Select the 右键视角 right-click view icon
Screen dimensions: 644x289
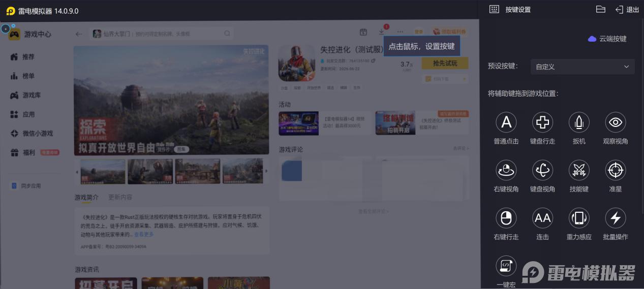(506, 170)
